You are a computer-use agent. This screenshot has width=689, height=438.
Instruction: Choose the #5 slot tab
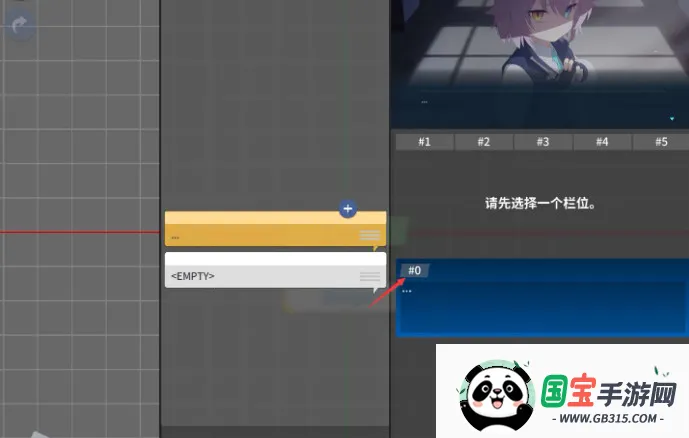click(x=661, y=142)
